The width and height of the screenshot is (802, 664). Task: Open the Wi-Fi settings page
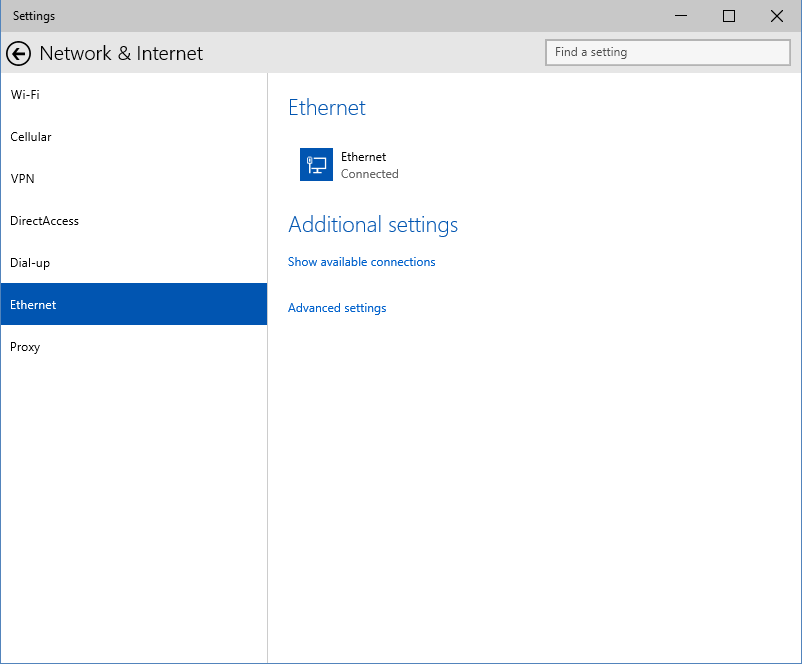pyautogui.click(x=25, y=95)
